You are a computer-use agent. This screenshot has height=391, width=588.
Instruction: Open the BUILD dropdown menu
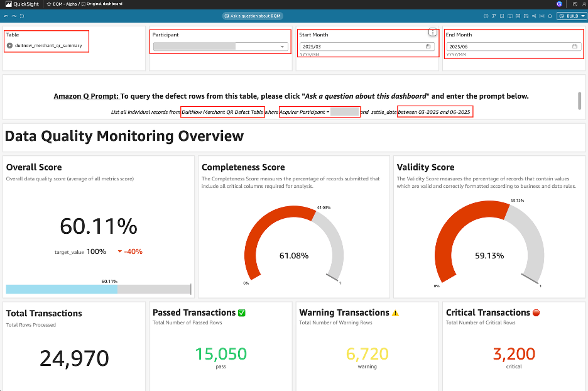pos(571,16)
